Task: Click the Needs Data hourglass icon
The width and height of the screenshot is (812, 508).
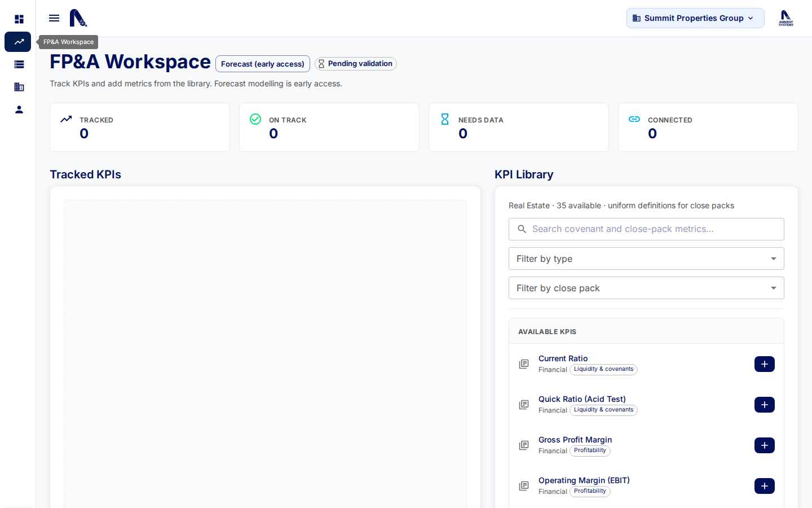Action: tap(445, 119)
